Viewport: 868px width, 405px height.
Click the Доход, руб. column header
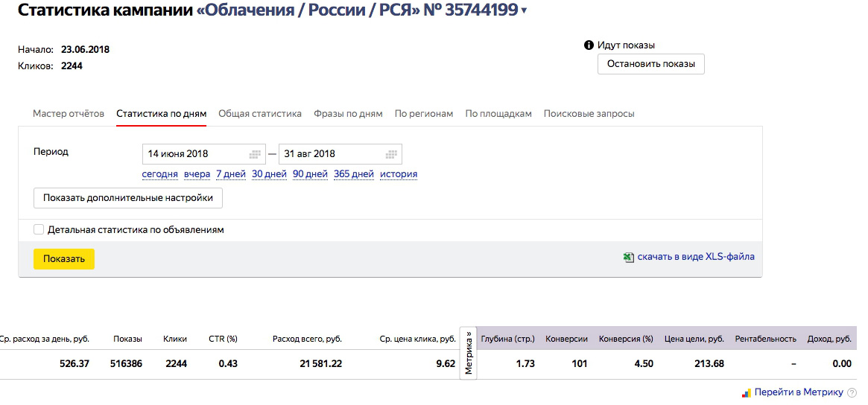click(829, 339)
